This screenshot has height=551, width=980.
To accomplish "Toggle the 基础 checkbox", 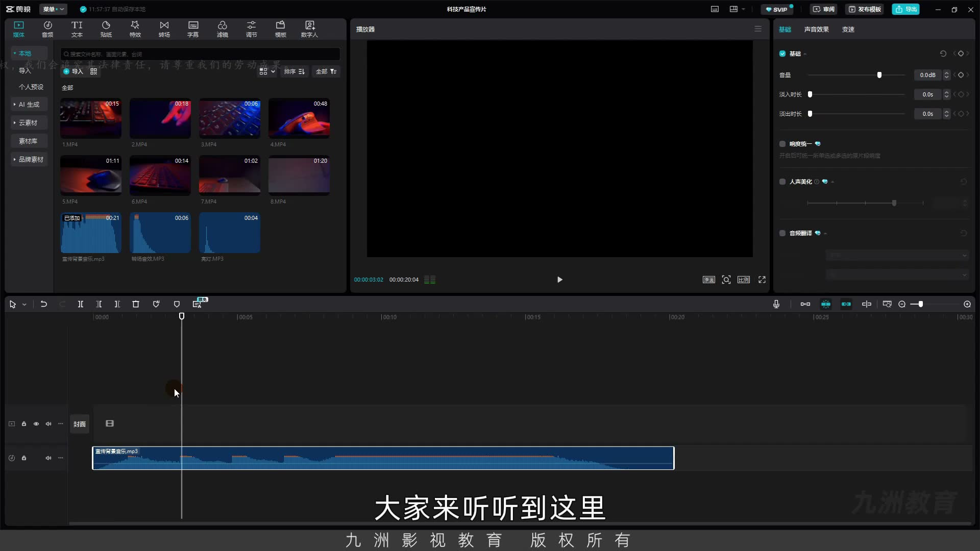I will (782, 54).
